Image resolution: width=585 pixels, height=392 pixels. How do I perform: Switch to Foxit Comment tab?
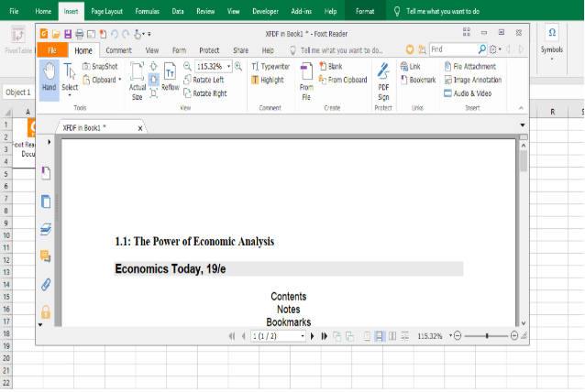[118, 50]
